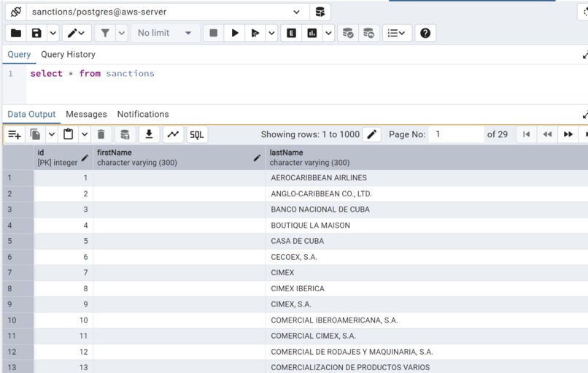Click the connection status icon
Viewport: 588px width, 373px height.
16,12
